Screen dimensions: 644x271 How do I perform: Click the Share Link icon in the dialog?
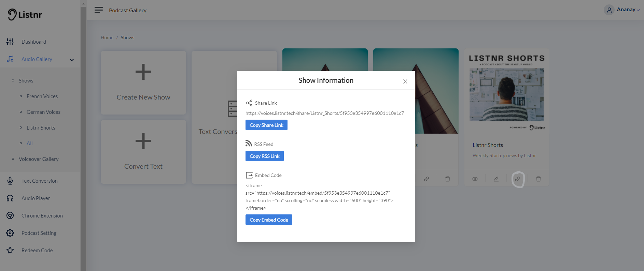249,103
